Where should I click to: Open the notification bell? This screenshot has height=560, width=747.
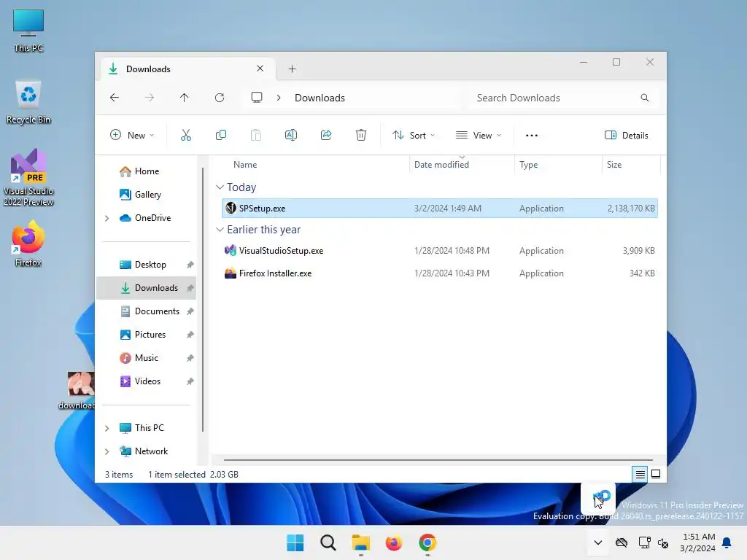tap(727, 542)
